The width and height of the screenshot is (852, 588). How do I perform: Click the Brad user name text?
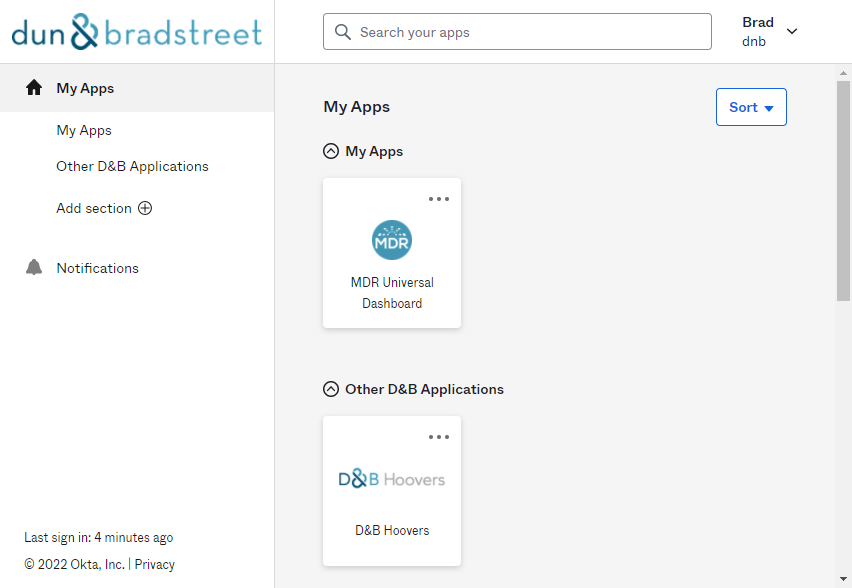click(758, 22)
